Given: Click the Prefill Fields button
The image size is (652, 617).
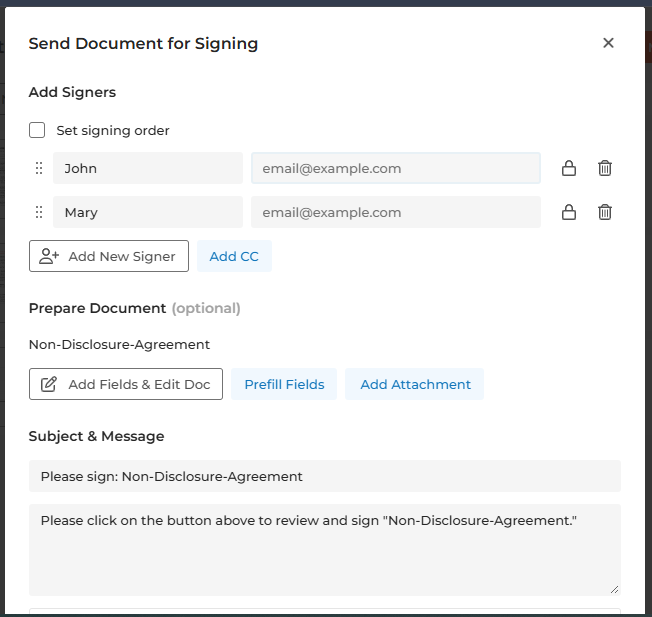Looking at the screenshot, I should (284, 384).
